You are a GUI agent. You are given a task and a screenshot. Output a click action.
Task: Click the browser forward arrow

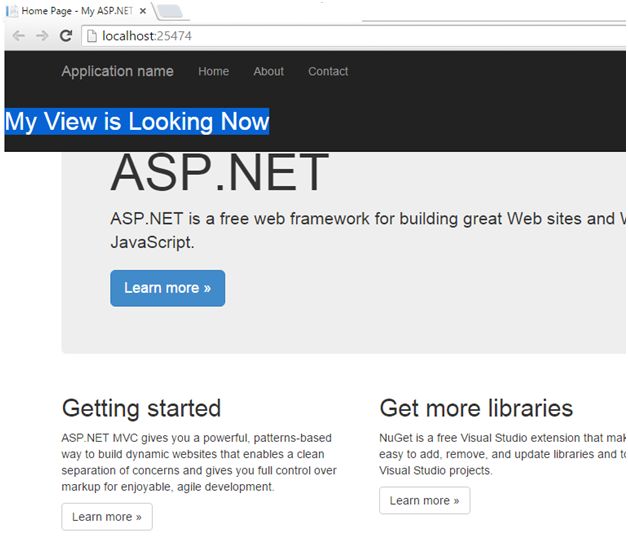pyautogui.click(x=42, y=36)
